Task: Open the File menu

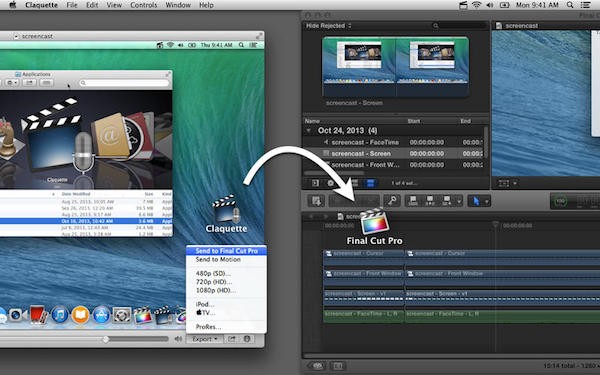Action: click(x=72, y=5)
